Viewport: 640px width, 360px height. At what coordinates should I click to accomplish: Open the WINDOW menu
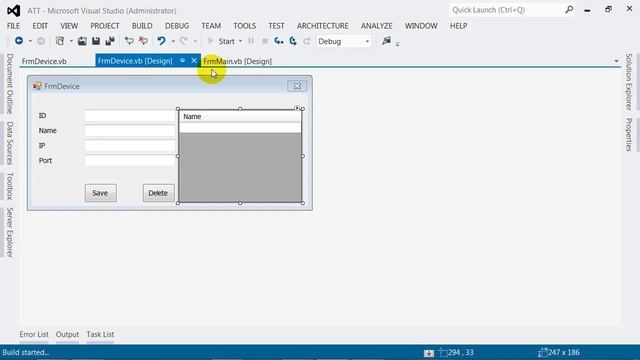click(x=421, y=26)
